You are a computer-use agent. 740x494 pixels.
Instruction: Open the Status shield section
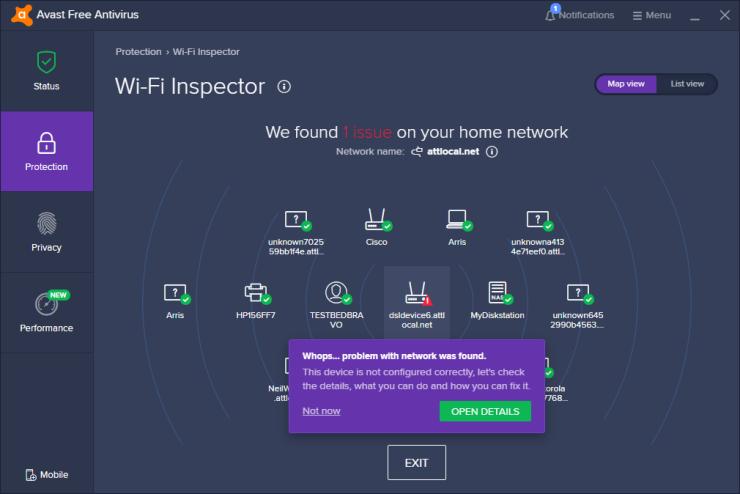[46, 71]
